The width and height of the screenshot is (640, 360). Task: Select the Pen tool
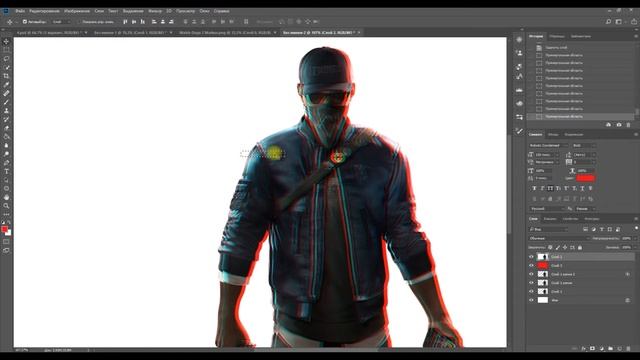pyautogui.click(x=6, y=162)
